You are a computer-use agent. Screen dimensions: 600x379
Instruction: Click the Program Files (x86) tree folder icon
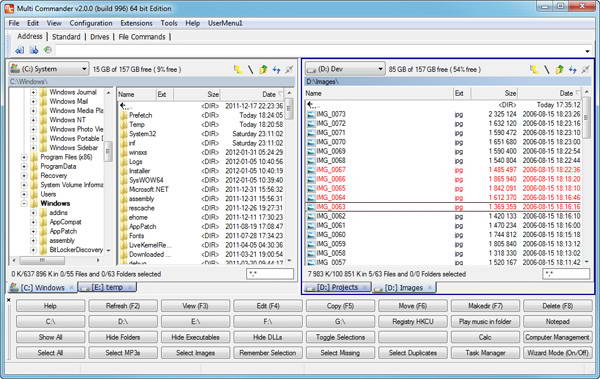coord(34,157)
